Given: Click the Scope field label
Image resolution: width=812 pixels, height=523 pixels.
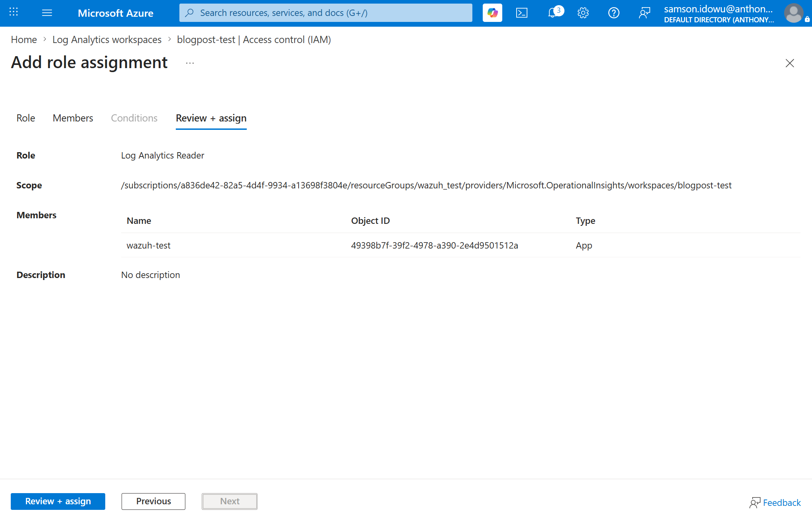Looking at the screenshot, I should tap(29, 185).
